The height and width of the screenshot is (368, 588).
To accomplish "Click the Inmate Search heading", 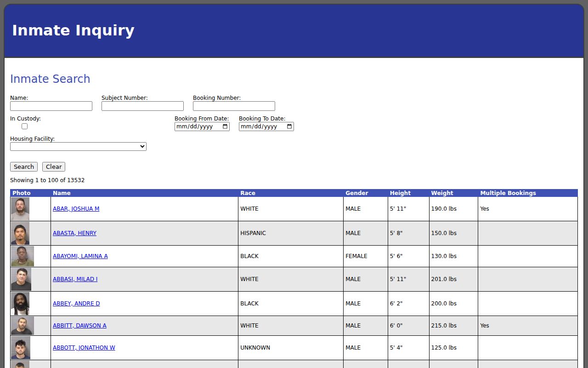I will click(50, 79).
